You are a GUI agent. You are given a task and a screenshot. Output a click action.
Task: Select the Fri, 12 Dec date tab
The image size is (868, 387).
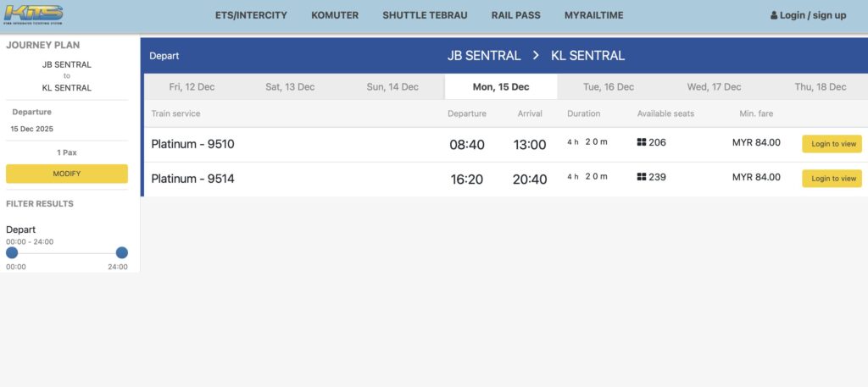[x=192, y=87]
